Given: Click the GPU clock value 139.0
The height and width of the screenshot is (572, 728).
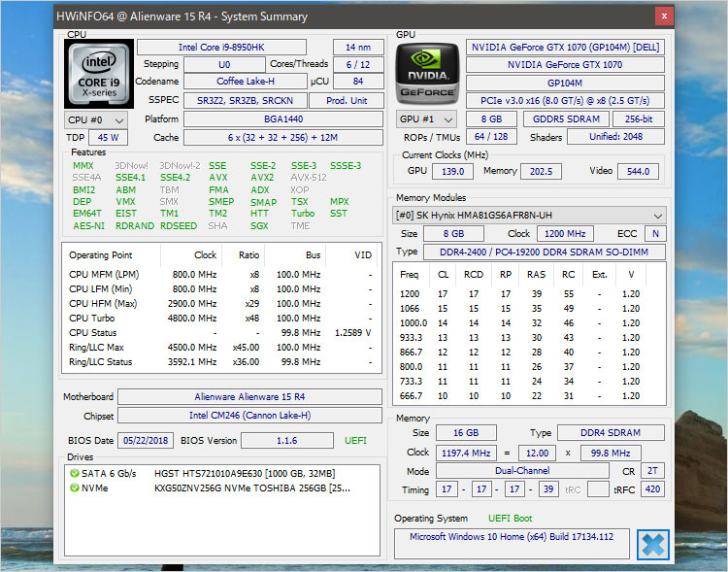Looking at the screenshot, I should pyautogui.click(x=452, y=172).
